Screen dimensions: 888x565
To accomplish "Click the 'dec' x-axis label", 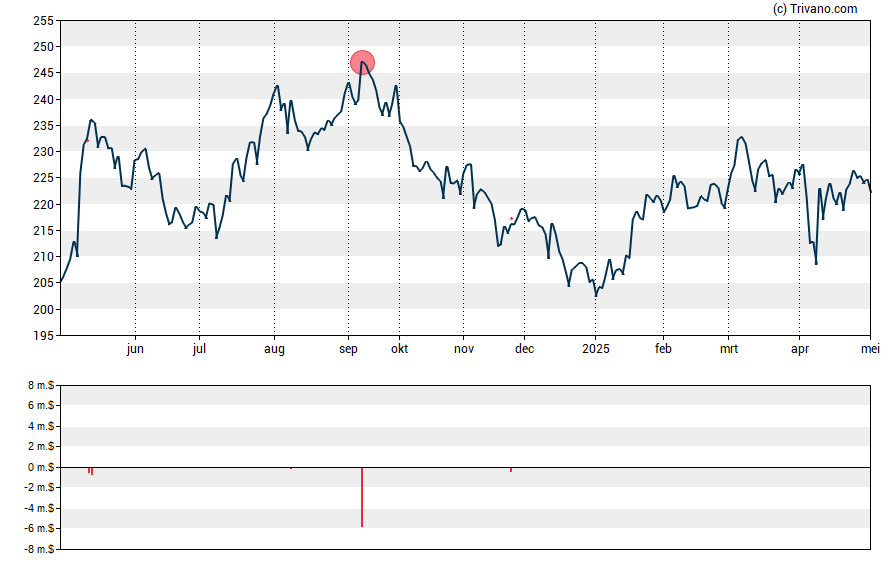I will tap(524, 349).
